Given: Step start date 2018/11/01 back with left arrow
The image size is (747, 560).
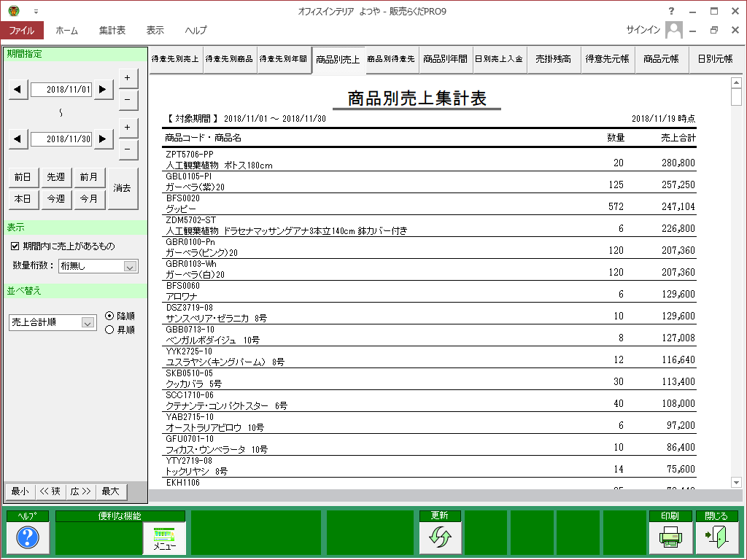Looking at the screenshot, I should (x=18, y=89).
